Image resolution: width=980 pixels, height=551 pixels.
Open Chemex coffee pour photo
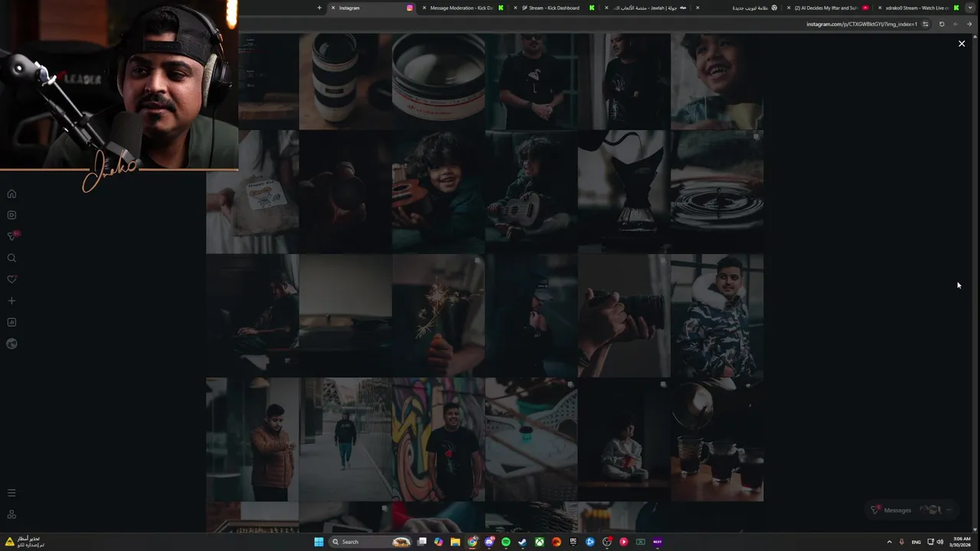tap(624, 191)
